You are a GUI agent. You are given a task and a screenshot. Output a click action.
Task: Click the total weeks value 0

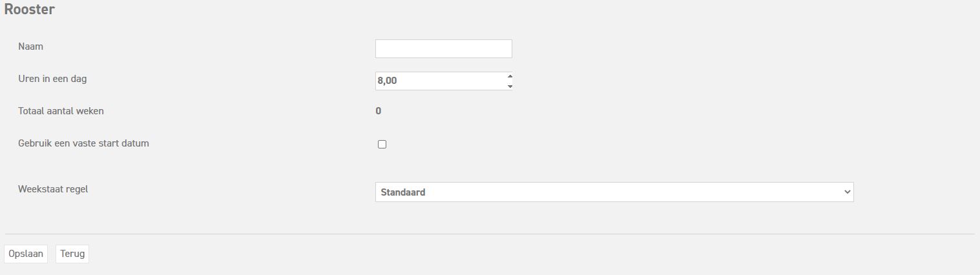point(378,111)
